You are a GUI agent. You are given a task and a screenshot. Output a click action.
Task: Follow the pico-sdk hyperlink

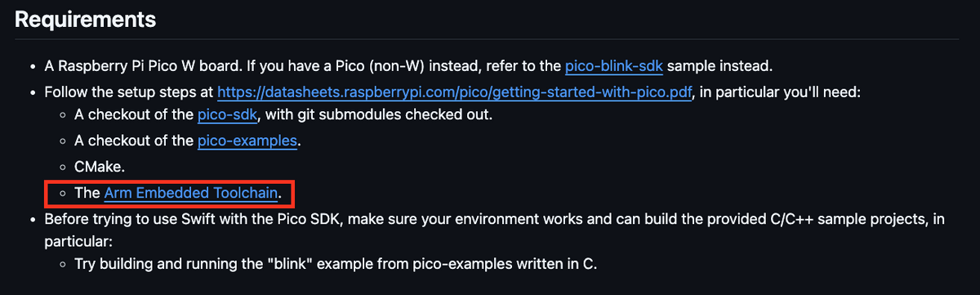(x=229, y=115)
